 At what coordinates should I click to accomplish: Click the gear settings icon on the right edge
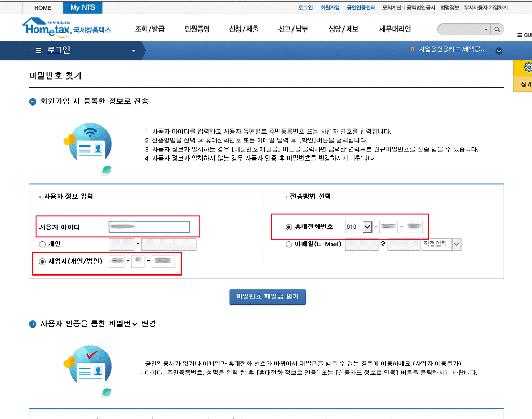click(528, 67)
